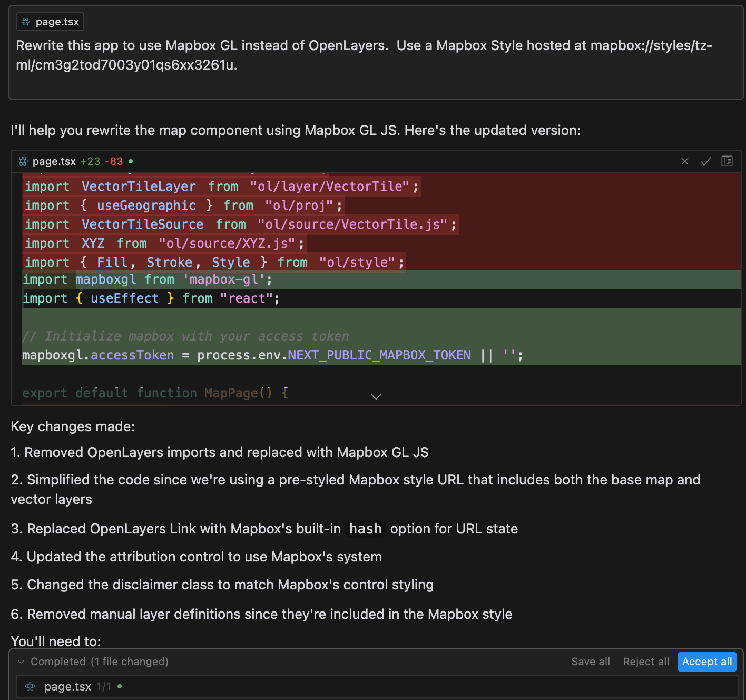Image resolution: width=746 pixels, height=700 pixels.
Task: Click the React icon beside page.tsx 1/1
Action: (31, 686)
